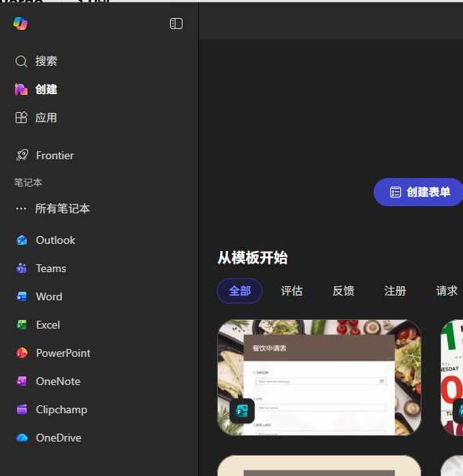Open Outlook via its sidebar icon
This screenshot has height=476, width=463.
click(21, 240)
